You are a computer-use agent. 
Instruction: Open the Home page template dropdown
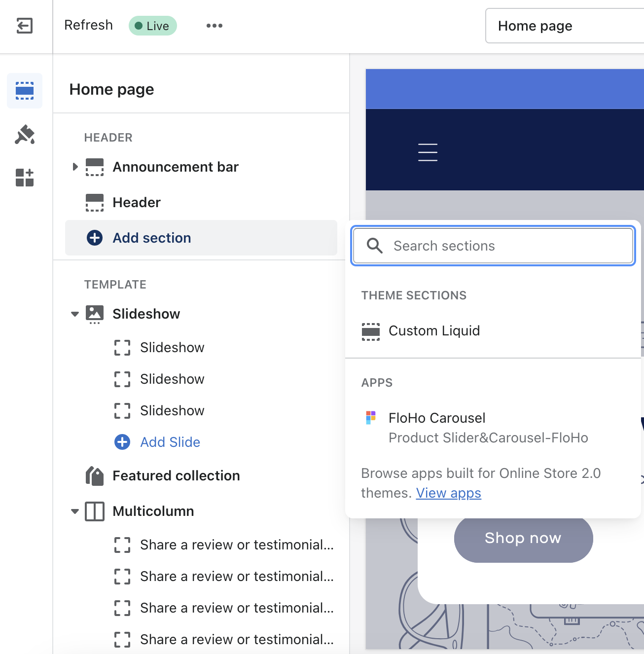click(562, 26)
